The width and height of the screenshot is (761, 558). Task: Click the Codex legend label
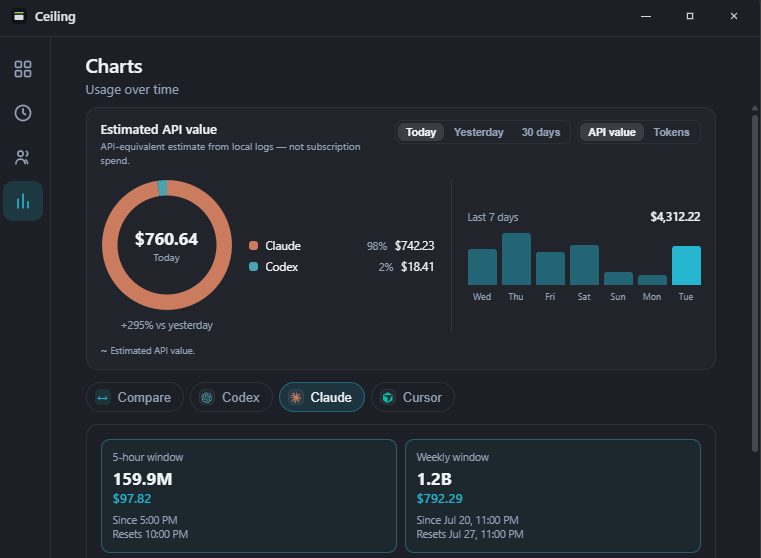pyautogui.click(x=281, y=267)
